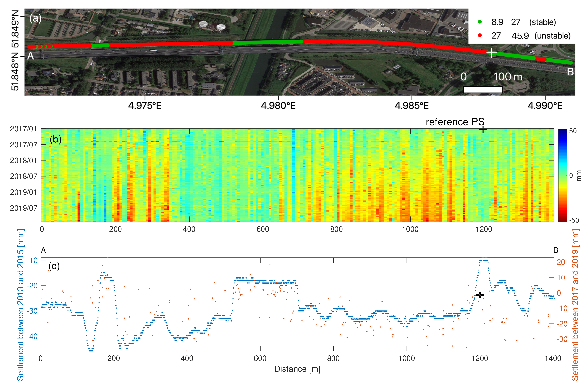Image resolution: width=588 pixels, height=388 pixels.
Task: Click the letter A on the map
Action: tap(30, 56)
